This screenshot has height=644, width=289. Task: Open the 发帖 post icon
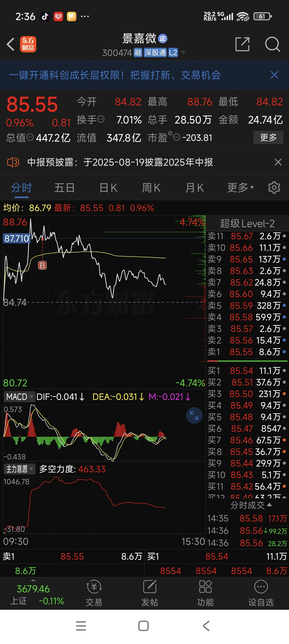tap(150, 593)
